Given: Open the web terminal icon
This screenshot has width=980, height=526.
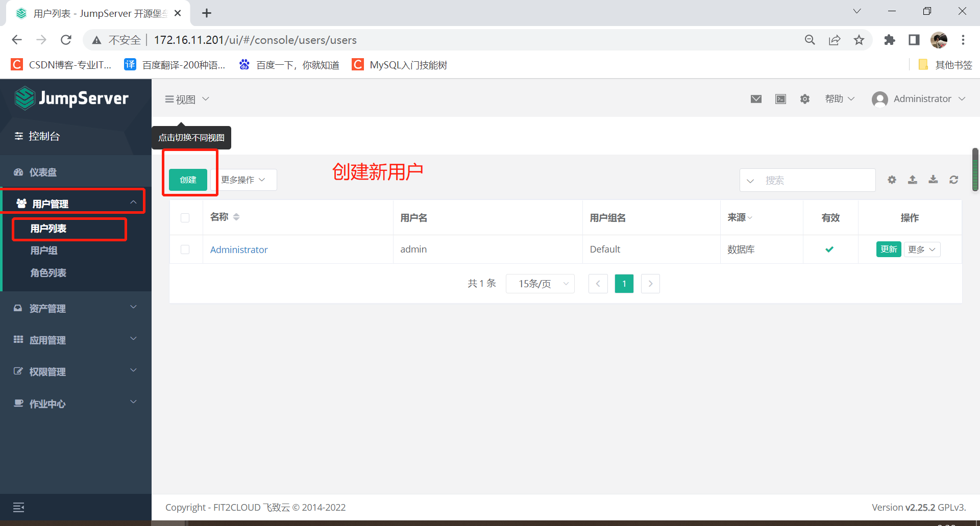Looking at the screenshot, I should (780, 99).
